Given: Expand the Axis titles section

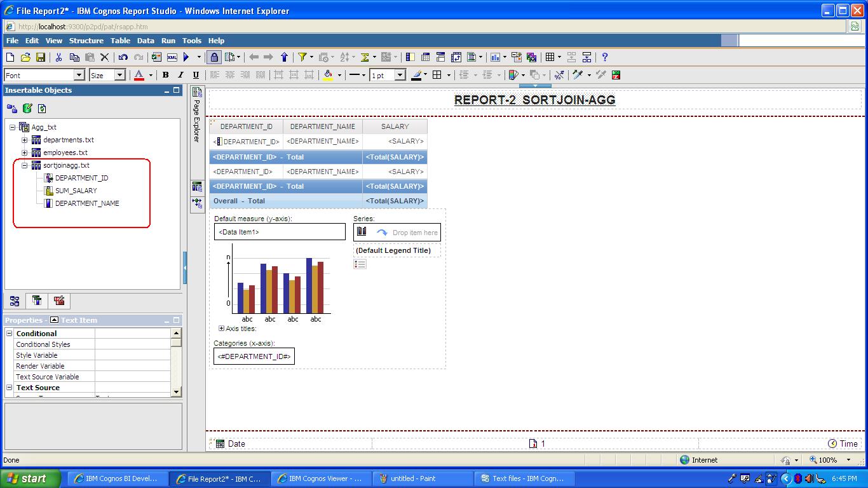Looking at the screenshot, I should click(x=221, y=329).
